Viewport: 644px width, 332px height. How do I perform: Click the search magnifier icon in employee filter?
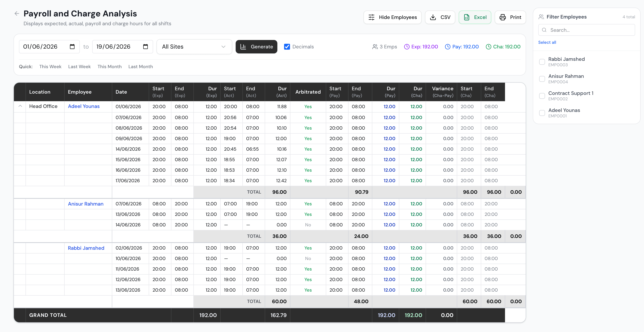544,30
